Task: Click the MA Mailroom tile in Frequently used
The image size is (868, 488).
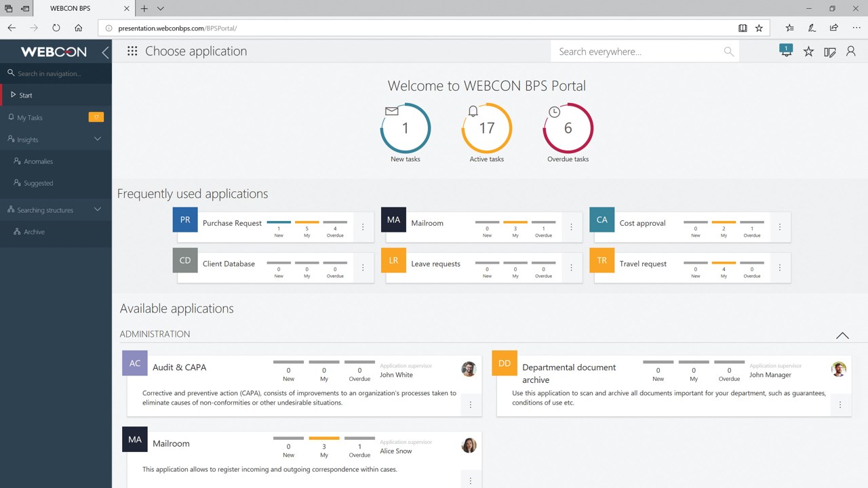Action: pyautogui.click(x=393, y=220)
